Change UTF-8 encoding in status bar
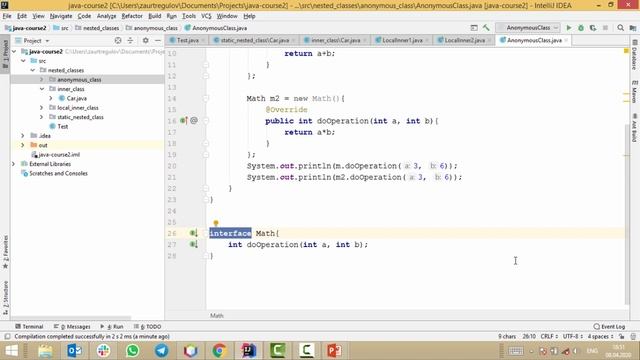The width and height of the screenshot is (640, 360). [x=573, y=336]
